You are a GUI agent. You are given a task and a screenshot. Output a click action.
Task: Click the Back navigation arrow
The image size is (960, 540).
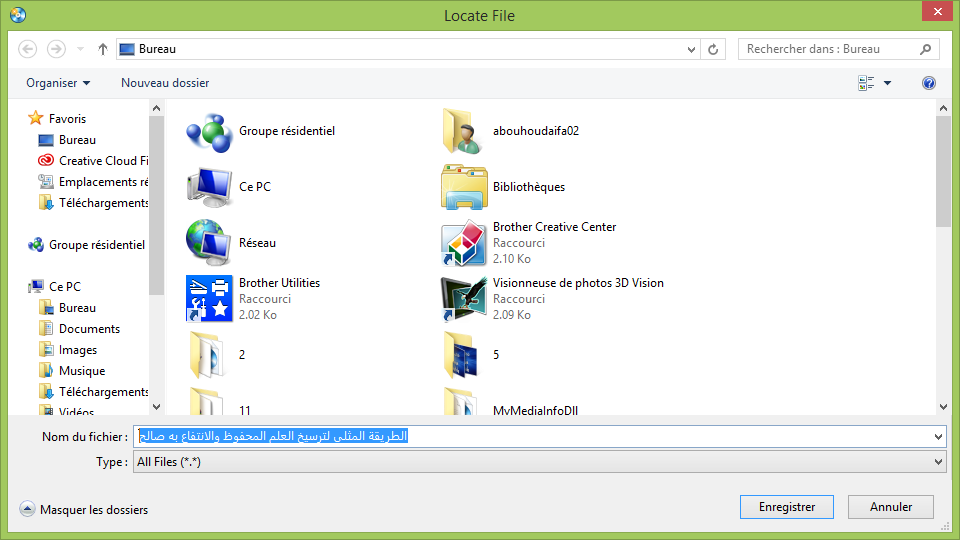28,49
